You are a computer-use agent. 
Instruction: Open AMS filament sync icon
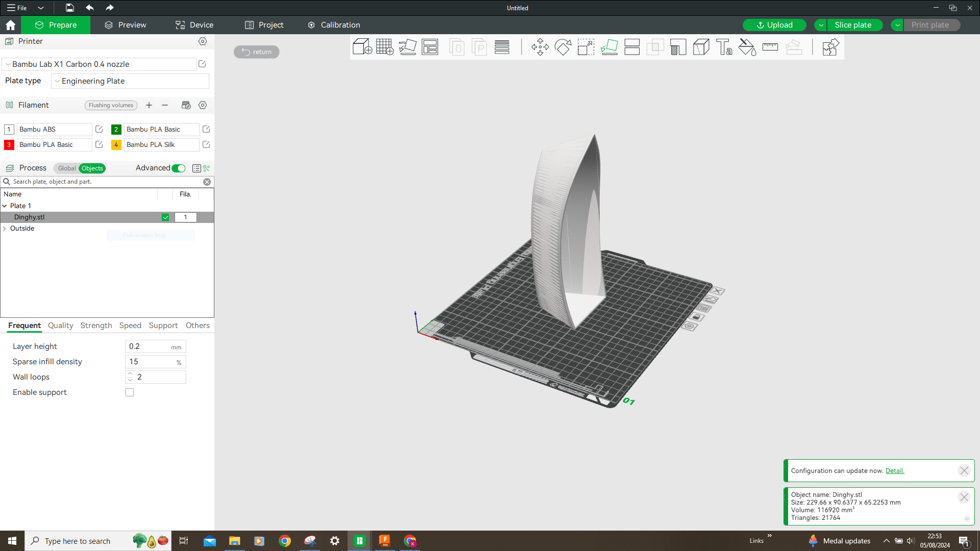(x=186, y=105)
